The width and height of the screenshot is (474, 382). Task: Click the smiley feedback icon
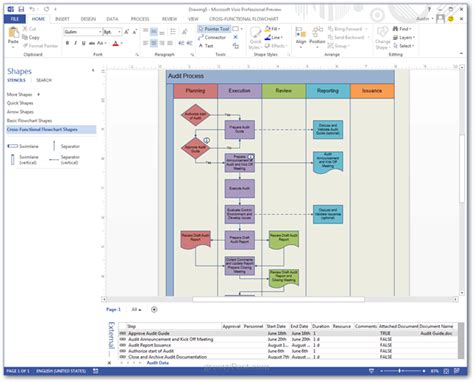tap(451, 19)
